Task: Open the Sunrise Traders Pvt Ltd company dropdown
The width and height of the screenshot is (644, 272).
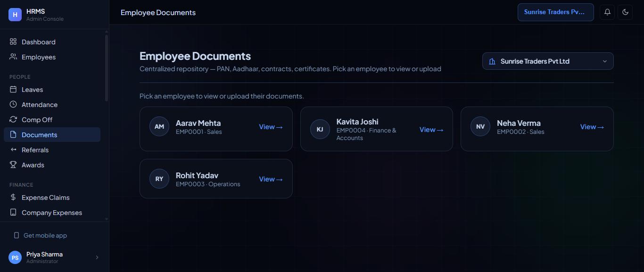Action: coord(548,61)
